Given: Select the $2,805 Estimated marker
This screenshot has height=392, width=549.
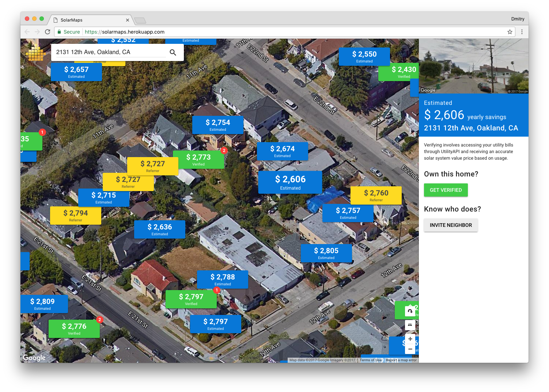Looking at the screenshot, I should pos(326,253).
